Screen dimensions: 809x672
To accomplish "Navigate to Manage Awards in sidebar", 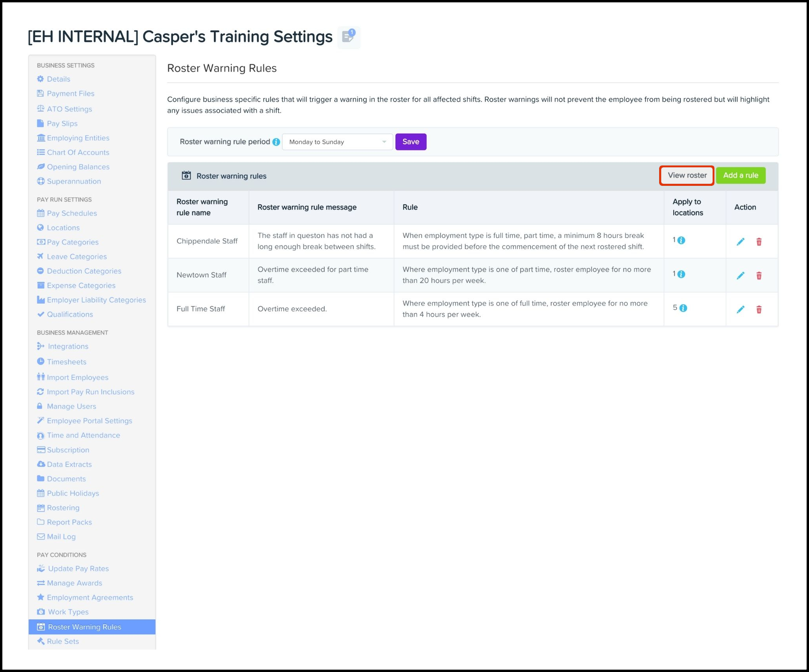I will [x=74, y=583].
